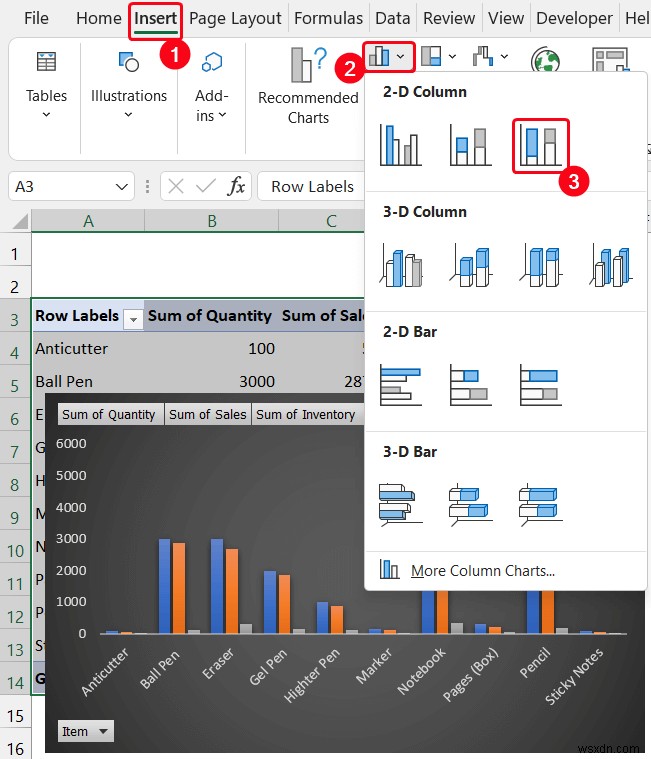
Task: Click the Maps globe icon
Action: point(545,60)
